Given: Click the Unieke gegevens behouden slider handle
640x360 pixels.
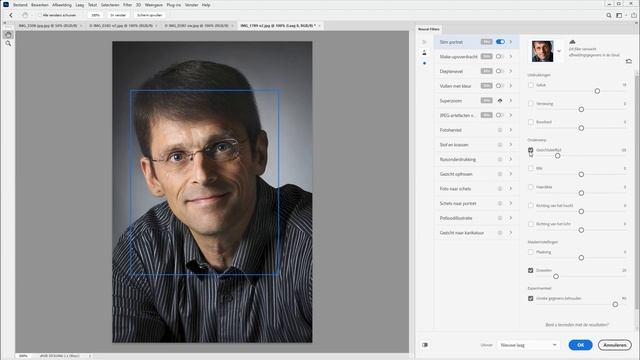Looking at the screenshot, I should 615,304.
